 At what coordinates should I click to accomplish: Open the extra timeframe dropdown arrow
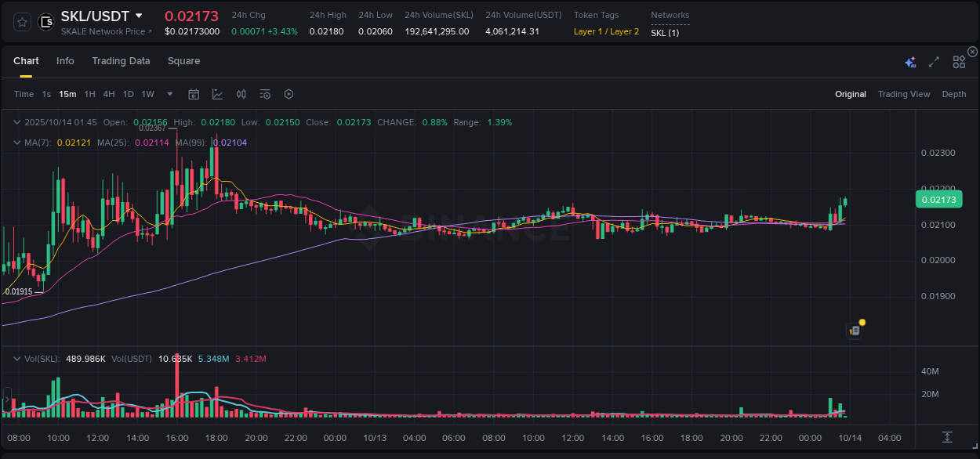tap(169, 94)
